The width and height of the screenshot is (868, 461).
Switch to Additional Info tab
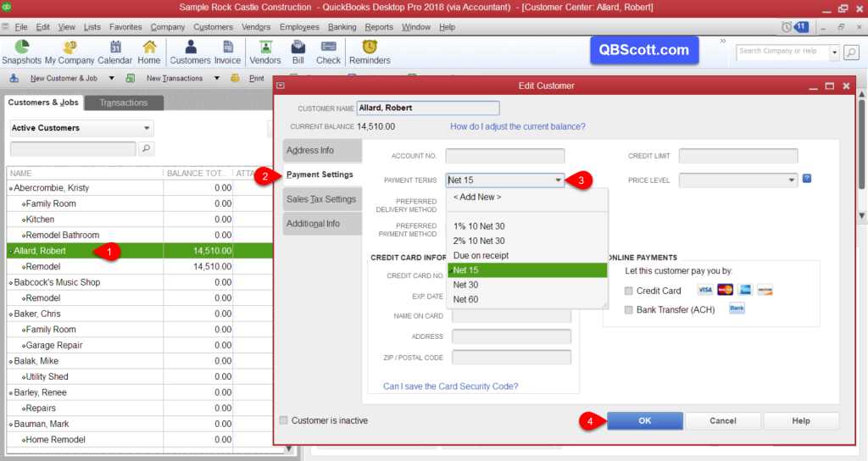322,223
